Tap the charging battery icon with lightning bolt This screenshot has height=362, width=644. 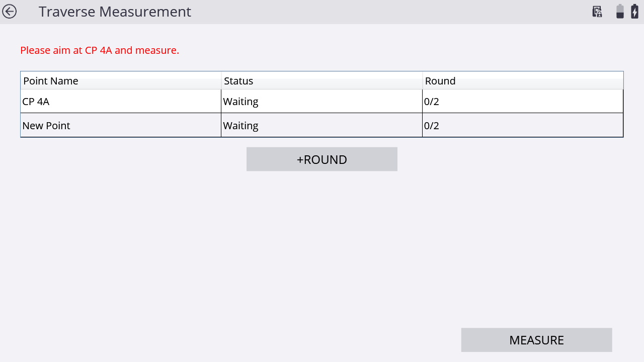coord(635,12)
